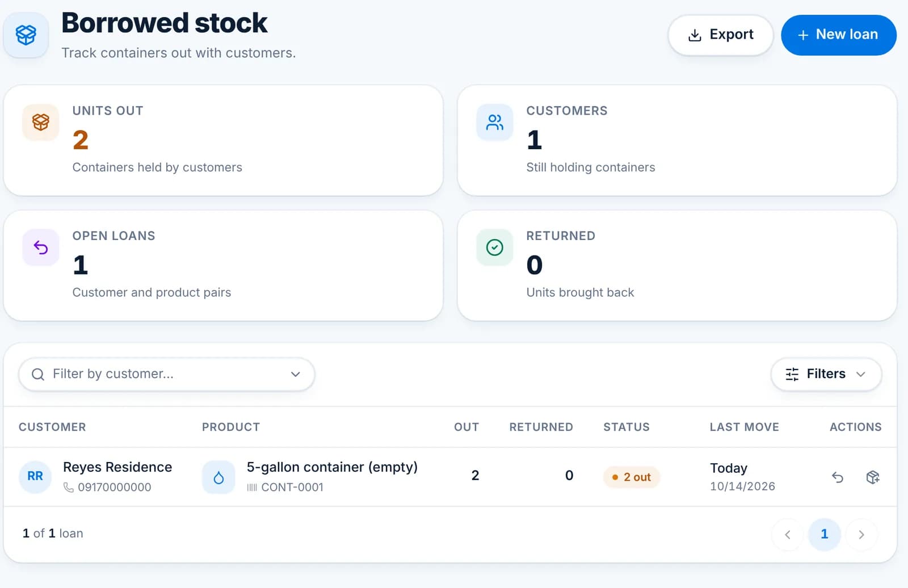
Task: Click the water drop product icon
Action: (x=218, y=477)
